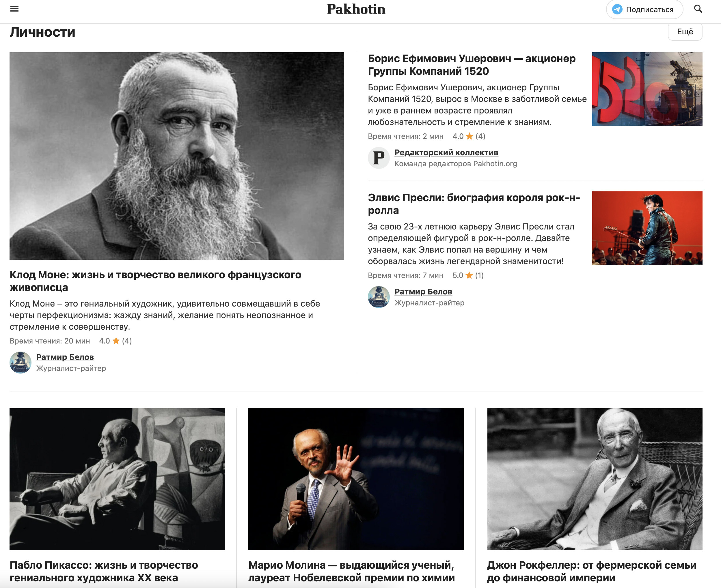Open the Claude Monet portrait image
The height and width of the screenshot is (588, 721).
coord(176,156)
